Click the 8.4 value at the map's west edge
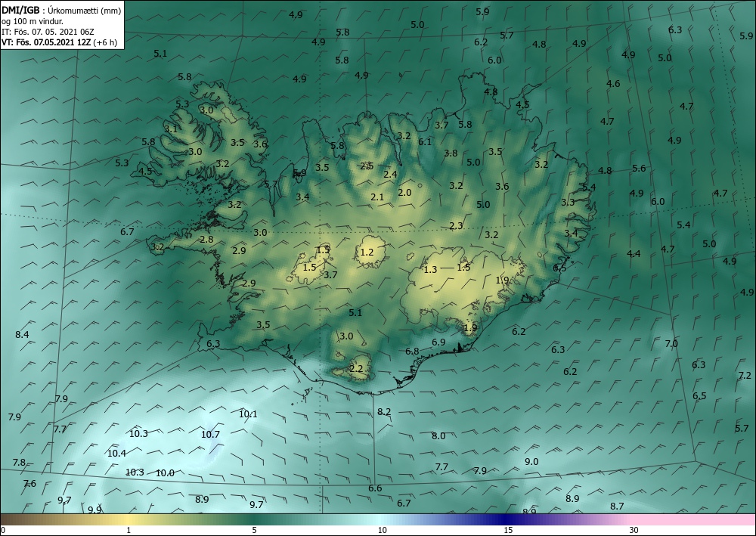756x536 pixels. [x=22, y=334]
